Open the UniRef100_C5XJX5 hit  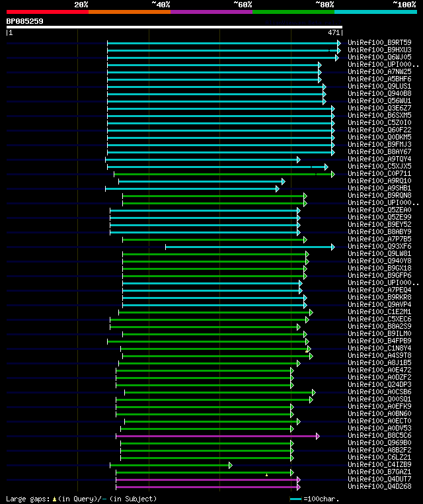379,167
